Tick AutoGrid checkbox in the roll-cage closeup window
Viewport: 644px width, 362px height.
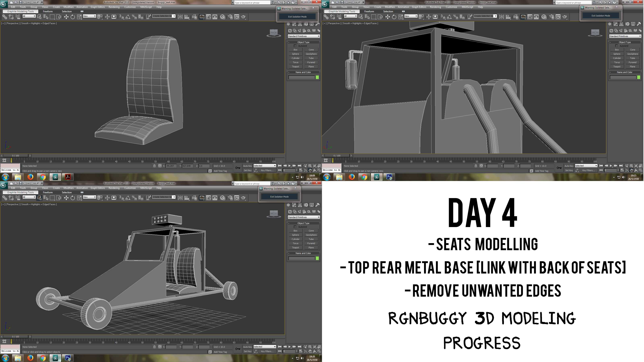pyautogui.click(x=616, y=46)
